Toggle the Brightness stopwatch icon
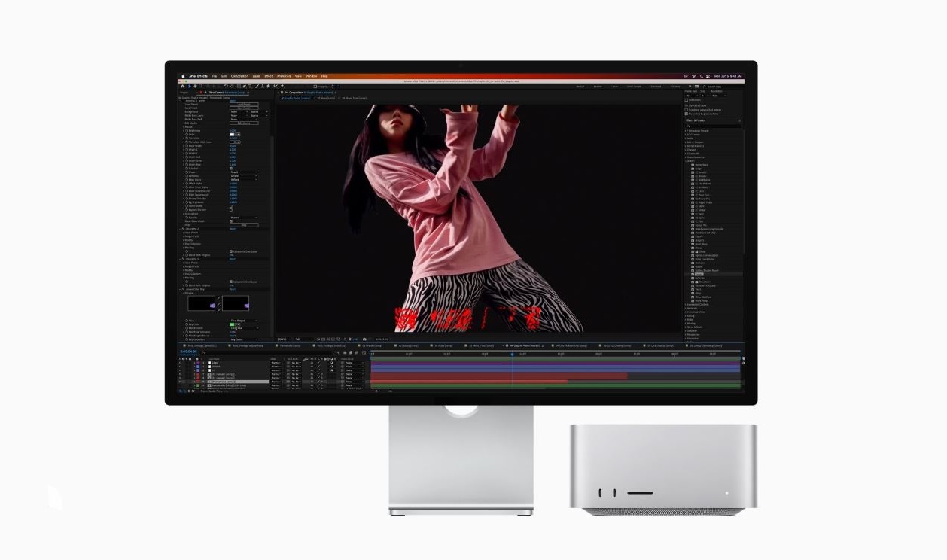The height and width of the screenshot is (560, 947). (x=187, y=131)
